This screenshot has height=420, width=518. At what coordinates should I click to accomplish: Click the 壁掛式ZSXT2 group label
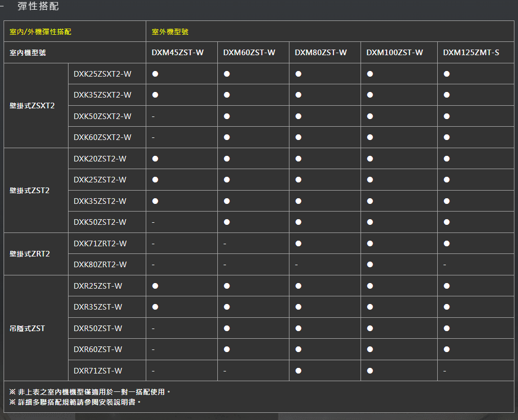[x=32, y=106]
